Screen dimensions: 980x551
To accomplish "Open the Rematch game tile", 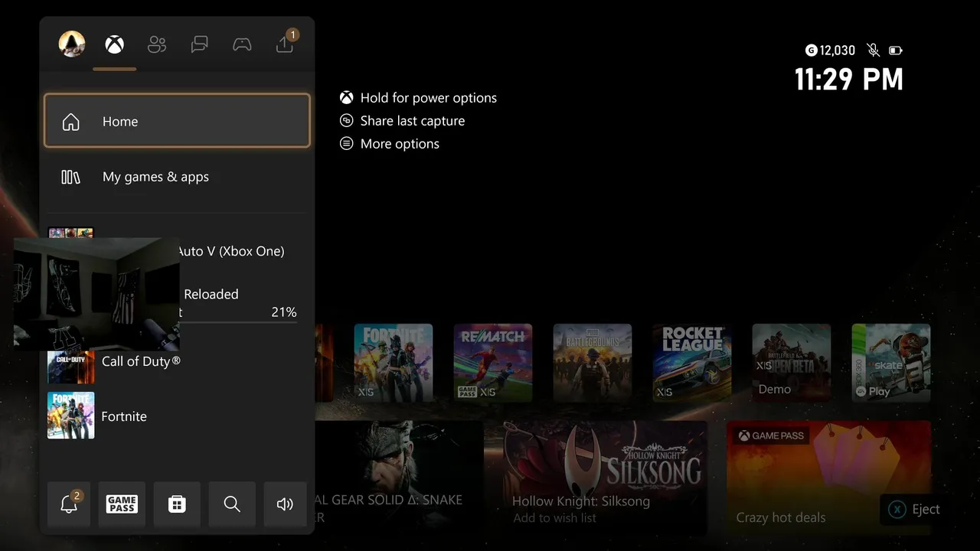I will pos(493,363).
